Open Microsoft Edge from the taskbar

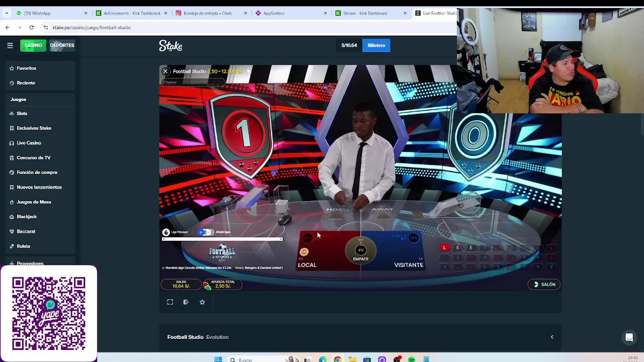(323, 359)
